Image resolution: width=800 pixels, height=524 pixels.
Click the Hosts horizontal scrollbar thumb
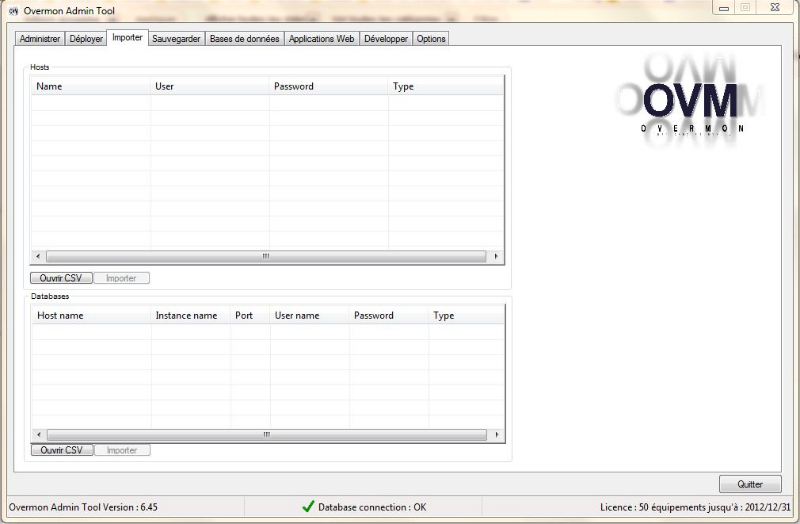pyautogui.click(x=266, y=256)
